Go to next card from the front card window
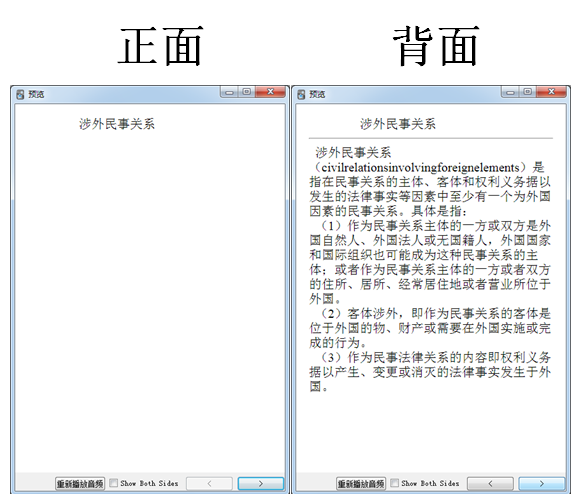575x494 pixels. click(261, 483)
